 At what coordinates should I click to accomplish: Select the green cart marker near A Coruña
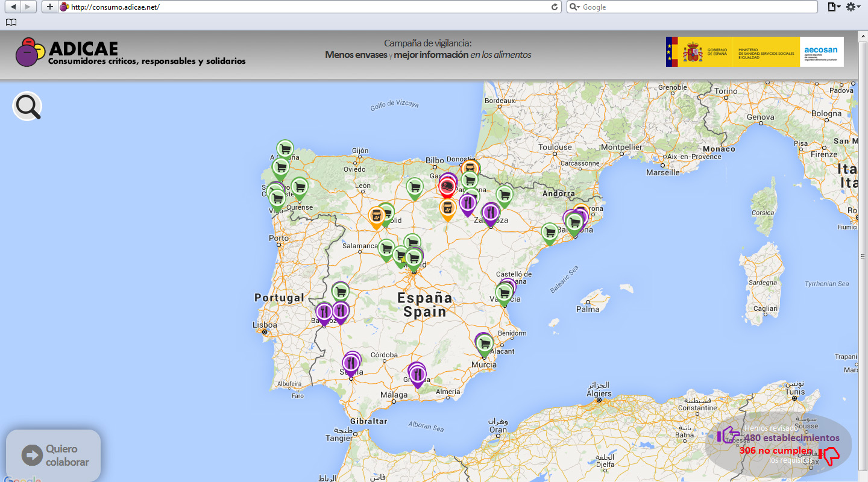point(285,149)
